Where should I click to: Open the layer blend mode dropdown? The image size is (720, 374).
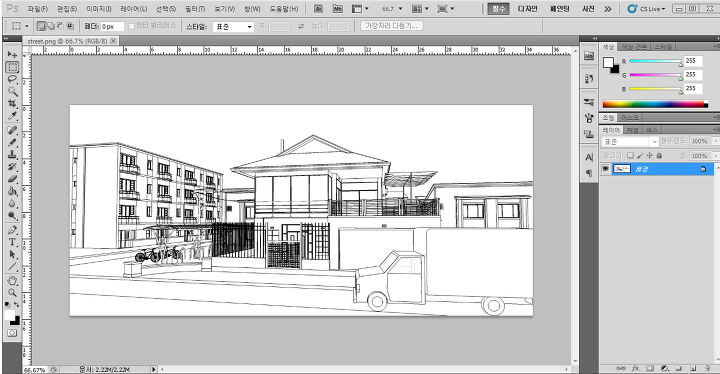pyautogui.click(x=630, y=142)
